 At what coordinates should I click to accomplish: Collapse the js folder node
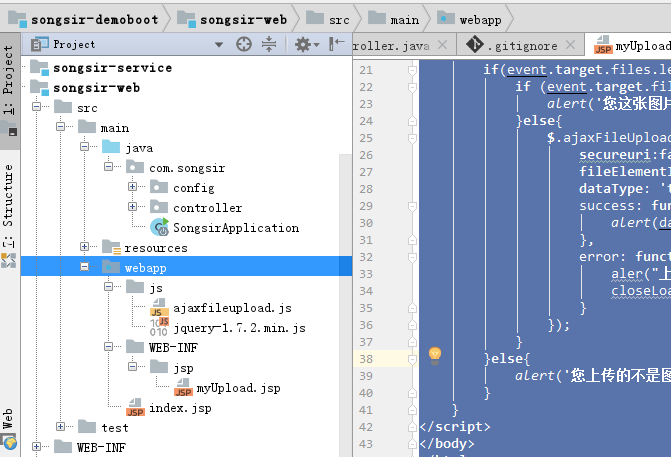coord(108,286)
